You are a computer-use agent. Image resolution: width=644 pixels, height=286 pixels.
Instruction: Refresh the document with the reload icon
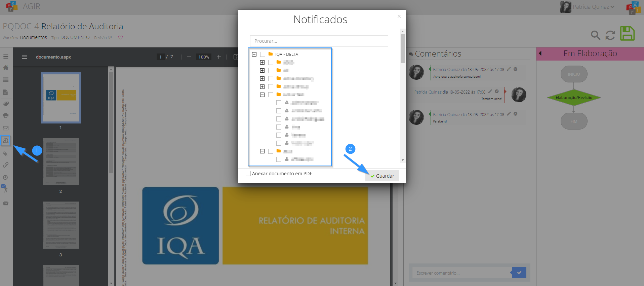610,35
